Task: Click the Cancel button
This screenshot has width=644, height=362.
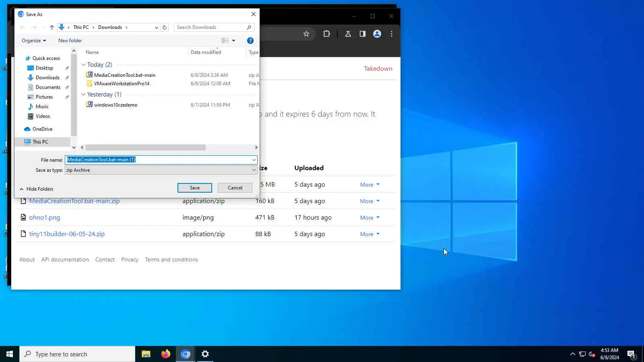Action: pos(235,188)
